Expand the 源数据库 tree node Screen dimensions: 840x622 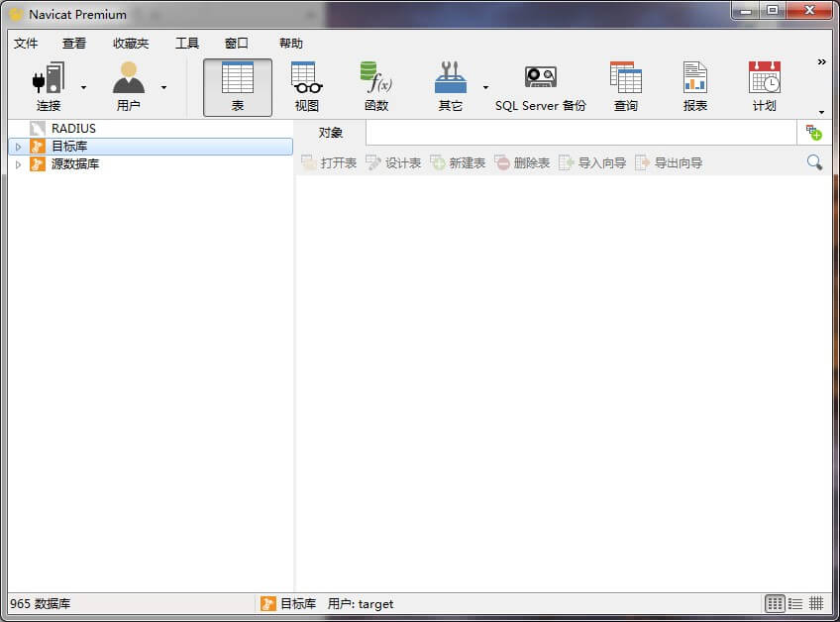tap(18, 164)
